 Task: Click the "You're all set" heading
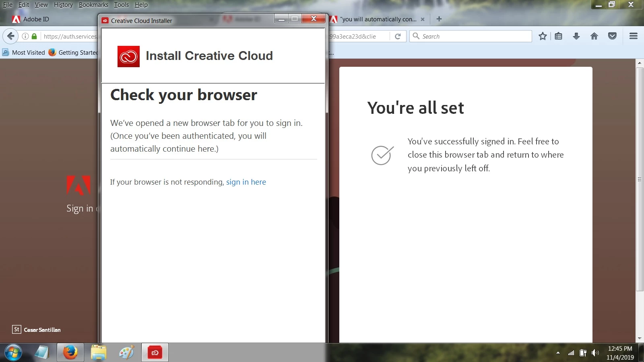(x=416, y=108)
